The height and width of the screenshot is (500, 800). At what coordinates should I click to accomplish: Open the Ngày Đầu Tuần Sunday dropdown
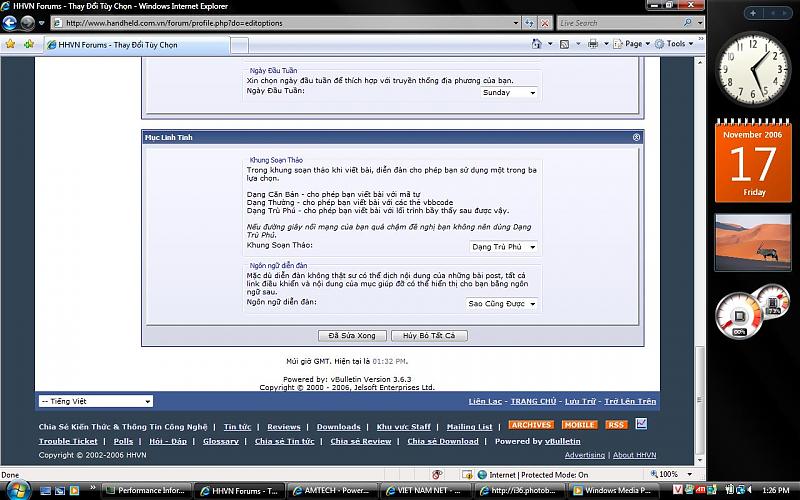508,92
